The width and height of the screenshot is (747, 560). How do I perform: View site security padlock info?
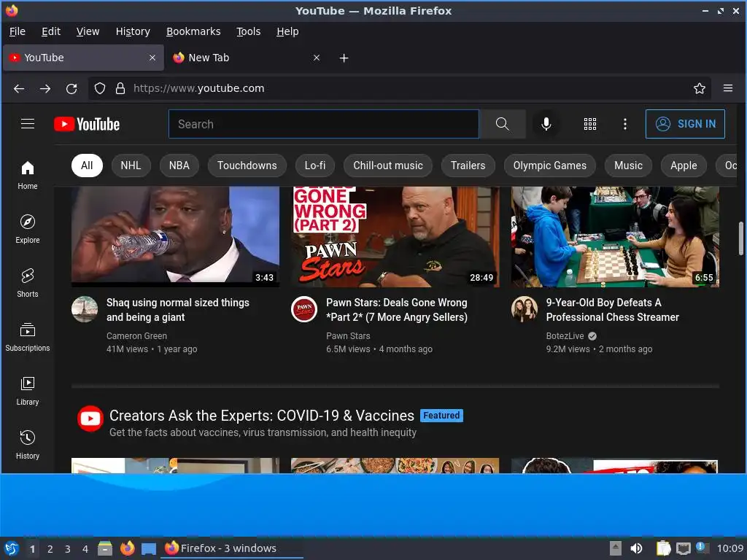tap(120, 88)
